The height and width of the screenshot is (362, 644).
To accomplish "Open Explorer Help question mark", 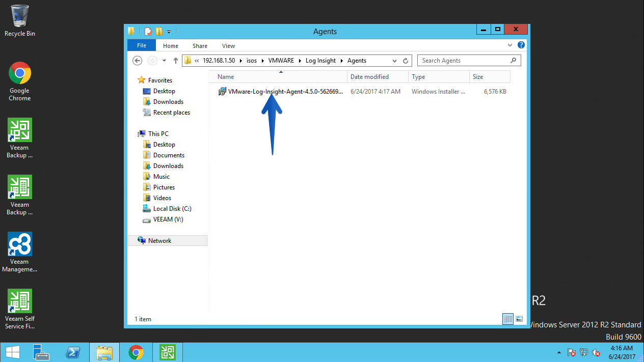I will click(521, 45).
